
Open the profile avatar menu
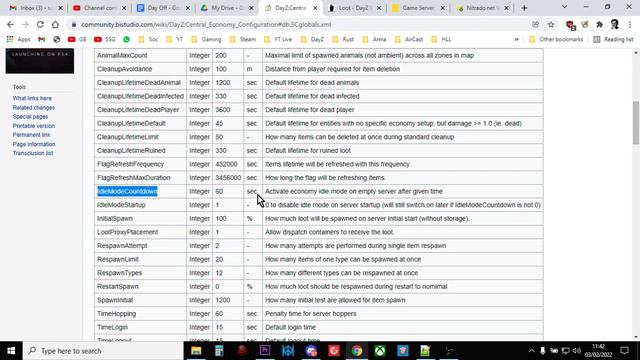click(615, 24)
